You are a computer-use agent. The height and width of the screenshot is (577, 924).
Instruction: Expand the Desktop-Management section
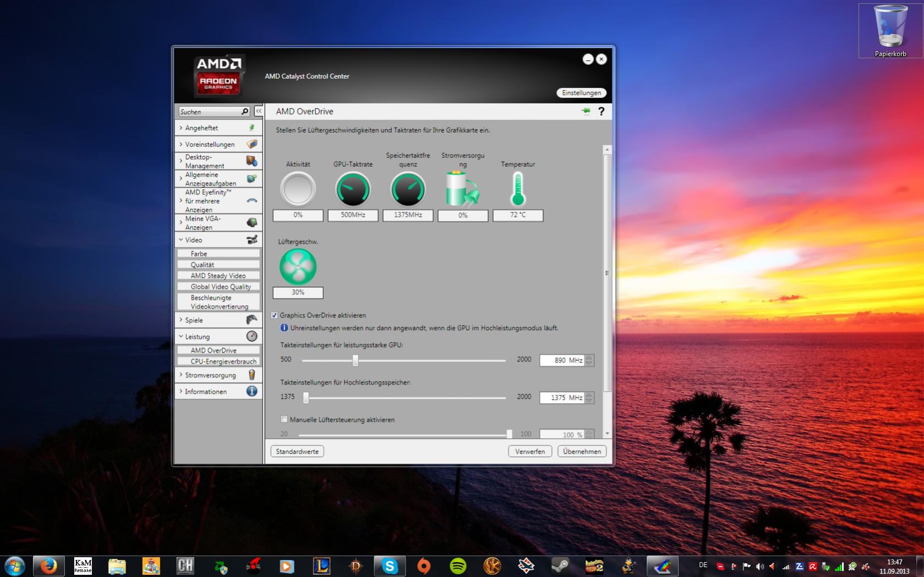click(218, 161)
